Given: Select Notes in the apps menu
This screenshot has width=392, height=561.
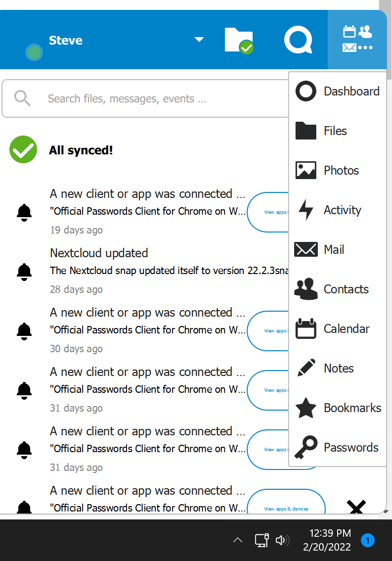Looking at the screenshot, I should tap(339, 369).
